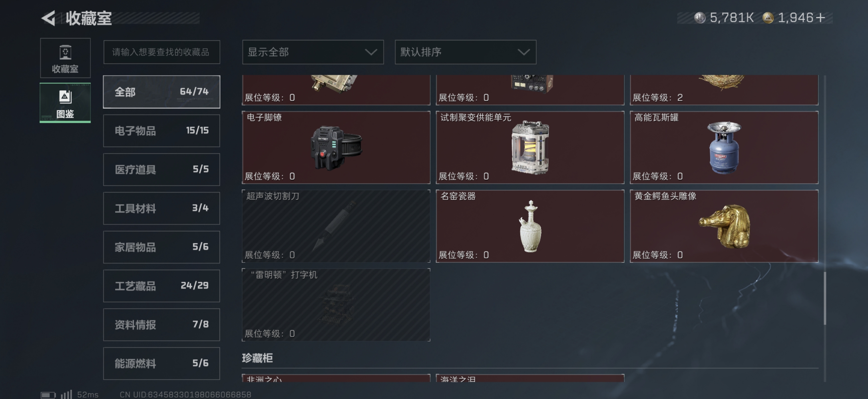Open the 收藏室 sidebar icon

(x=65, y=58)
